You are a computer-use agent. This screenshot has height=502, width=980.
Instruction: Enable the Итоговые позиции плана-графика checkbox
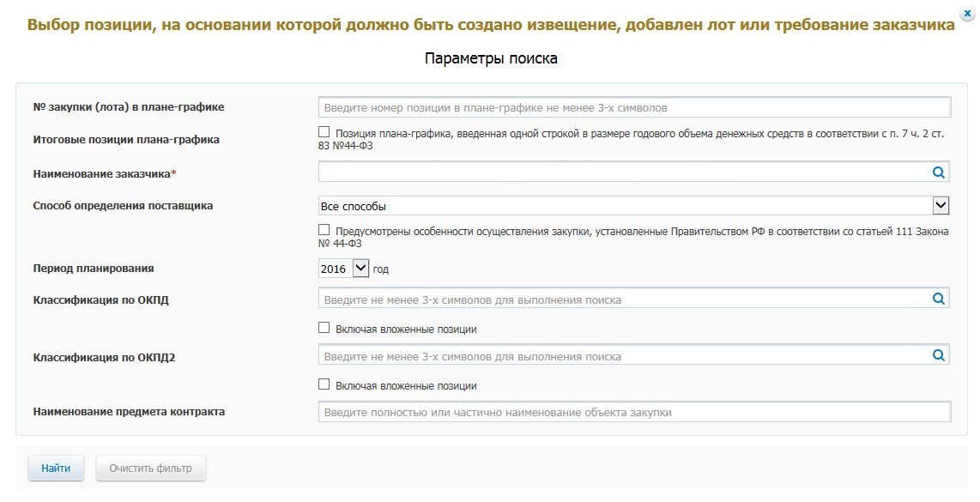[324, 132]
